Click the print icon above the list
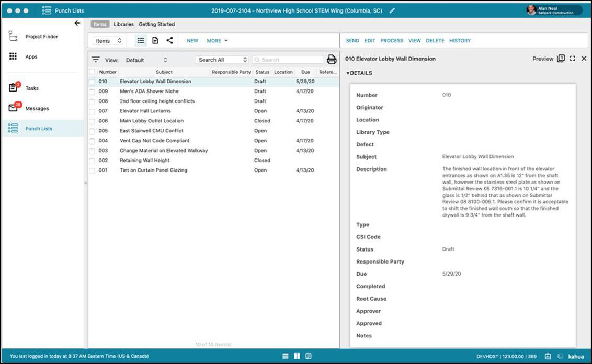 [332, 60]
